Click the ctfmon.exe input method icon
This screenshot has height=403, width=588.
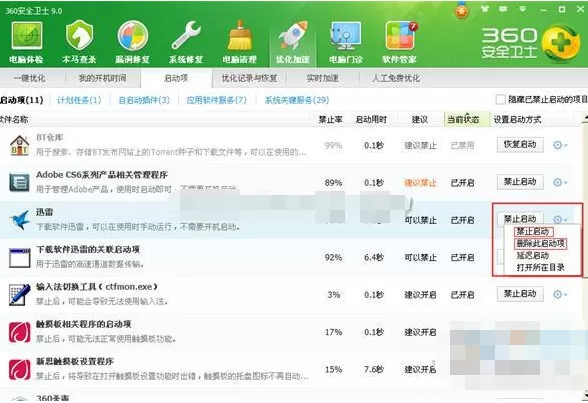tap(20, 295)
